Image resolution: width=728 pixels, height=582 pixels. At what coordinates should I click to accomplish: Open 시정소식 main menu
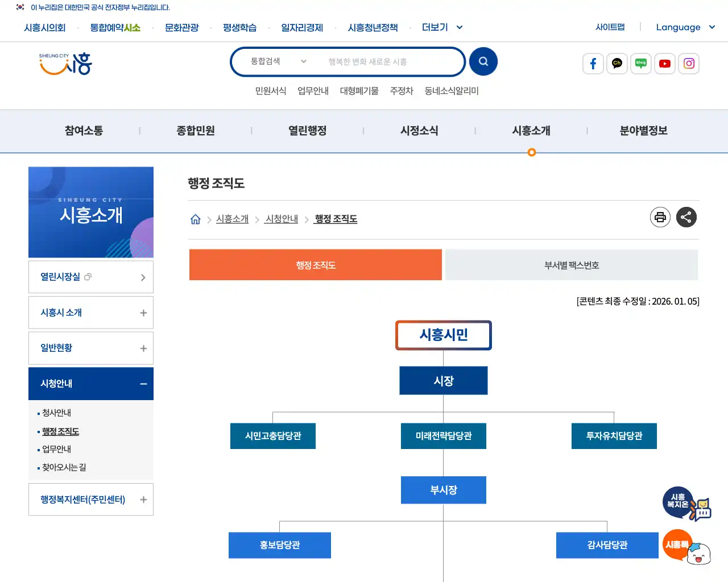(419, 131)
